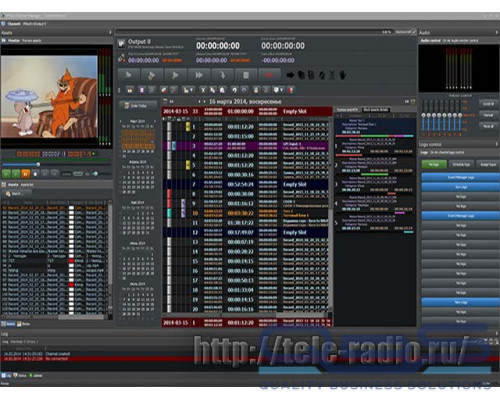Click the yellow marker icon on playlist row 1
Image resolution: width=500 pixels, height=400 pixels.
(188, 126)
